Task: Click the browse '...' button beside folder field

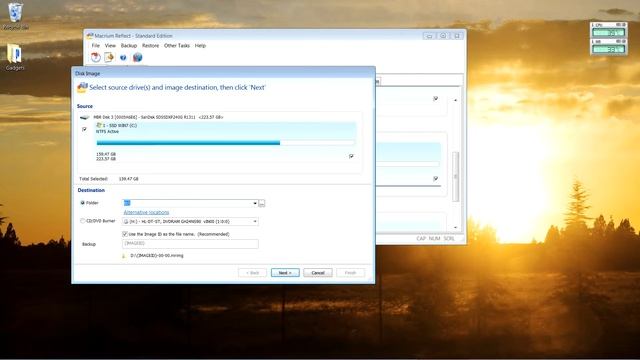Action: (262, 203)
